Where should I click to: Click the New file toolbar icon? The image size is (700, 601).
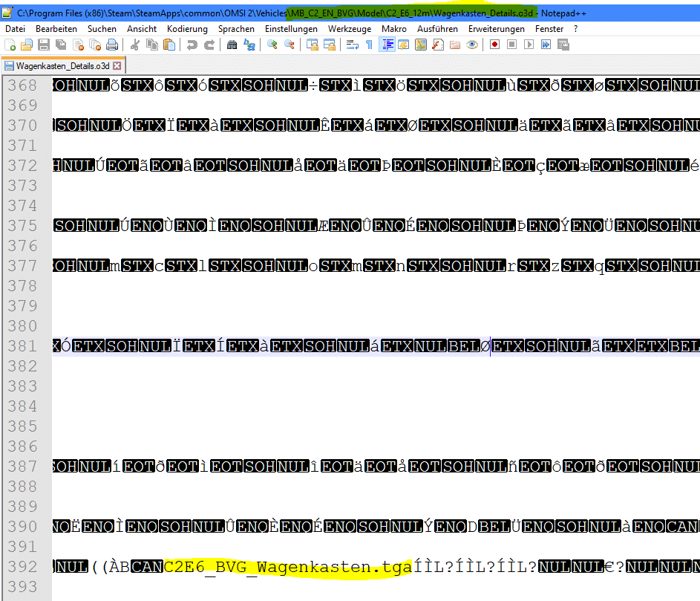click(x=10, y=45)
